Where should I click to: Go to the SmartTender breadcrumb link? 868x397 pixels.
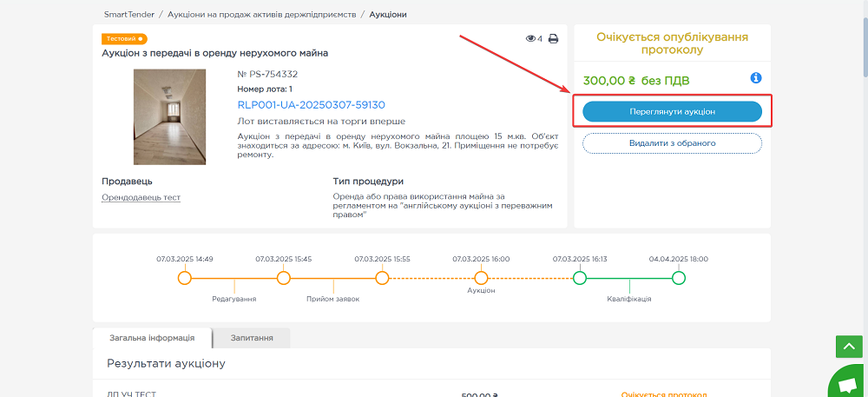(x=129, y=15)
